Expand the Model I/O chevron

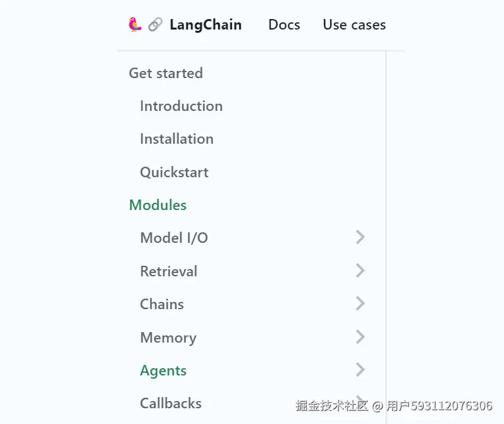coord(360,238)
